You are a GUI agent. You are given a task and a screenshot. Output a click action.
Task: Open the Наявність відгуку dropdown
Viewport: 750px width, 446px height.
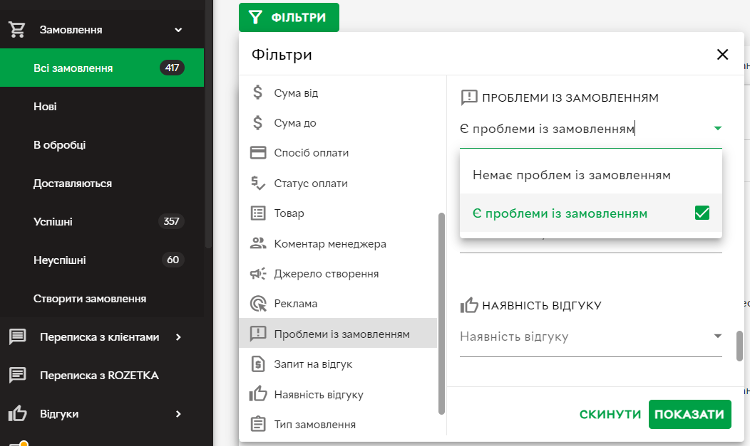[591, 336]
